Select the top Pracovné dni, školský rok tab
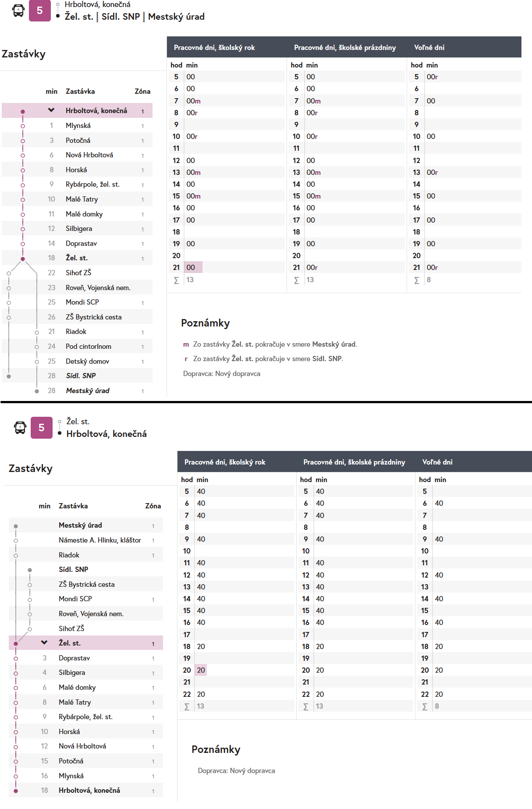 pyautogui.click(x=214, y=47)
